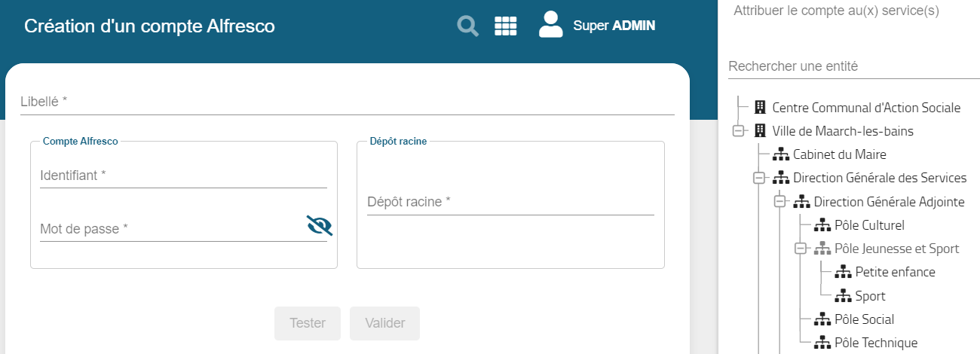Screen dimensions: 980x354
Task: Click the Tester button
Action: (x=308, y=323)
